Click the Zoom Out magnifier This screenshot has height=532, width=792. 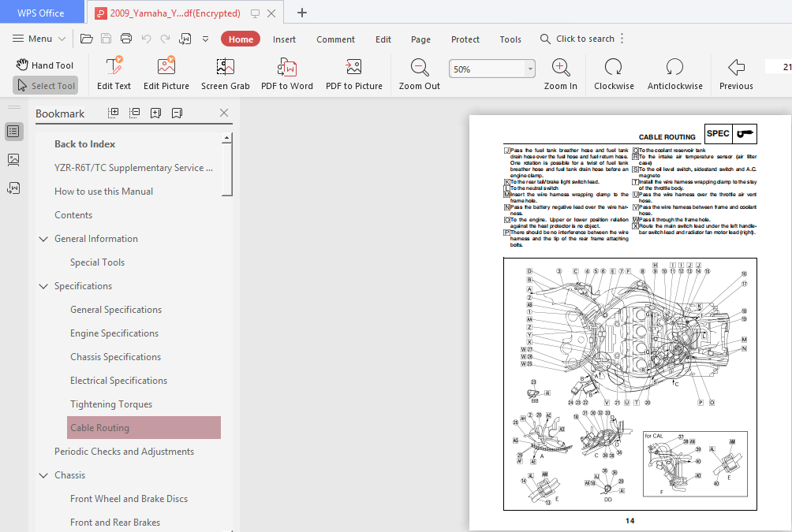pos(419,74)
